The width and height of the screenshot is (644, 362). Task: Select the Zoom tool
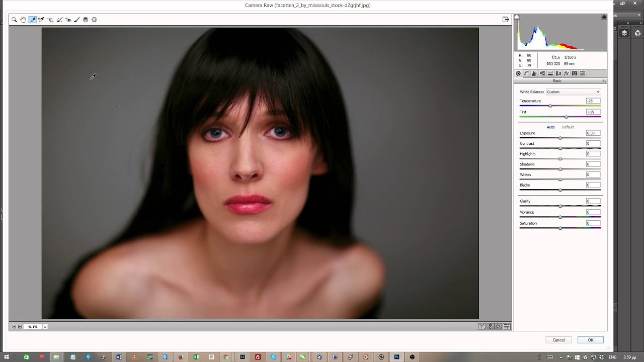click(14, 20)
